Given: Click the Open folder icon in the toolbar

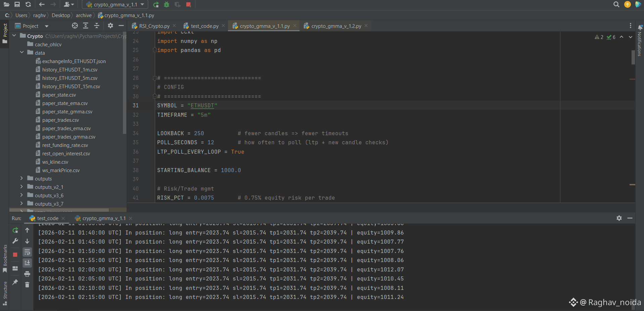Looking at the screenshot, I should click(6, 4).
